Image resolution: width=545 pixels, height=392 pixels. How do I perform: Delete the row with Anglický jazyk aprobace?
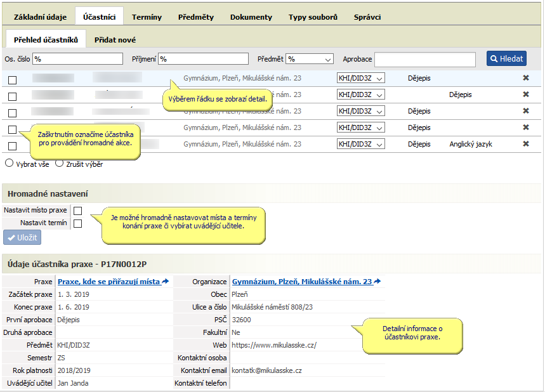(x=526, y=144)
